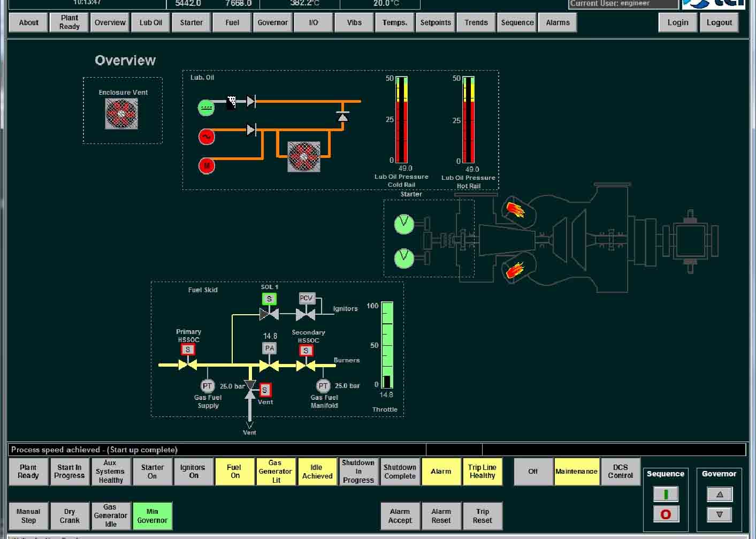Click the green DC pump icon
This screenshot has height=539, width=756.
206,108
